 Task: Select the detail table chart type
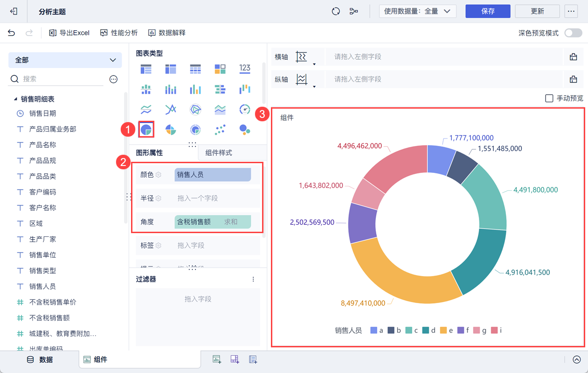(195, 69)
